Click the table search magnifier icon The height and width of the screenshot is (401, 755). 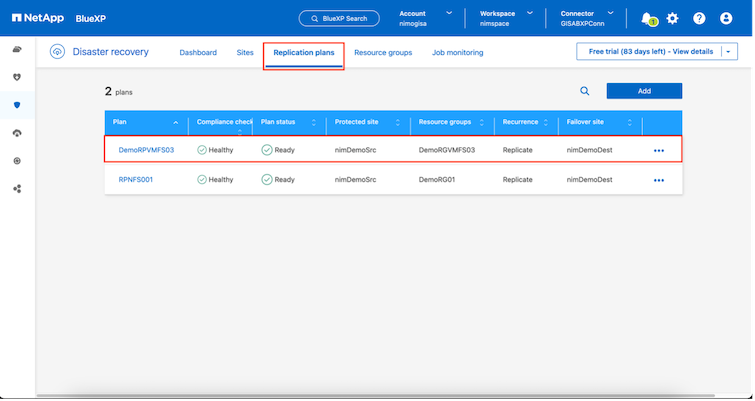tap(585, 91)
